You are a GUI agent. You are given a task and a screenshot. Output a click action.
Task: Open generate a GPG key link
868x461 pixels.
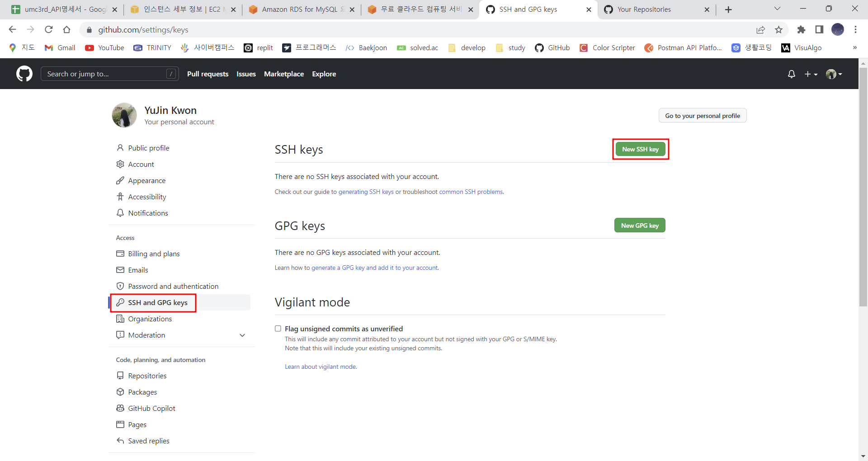(x=375, y=268)
